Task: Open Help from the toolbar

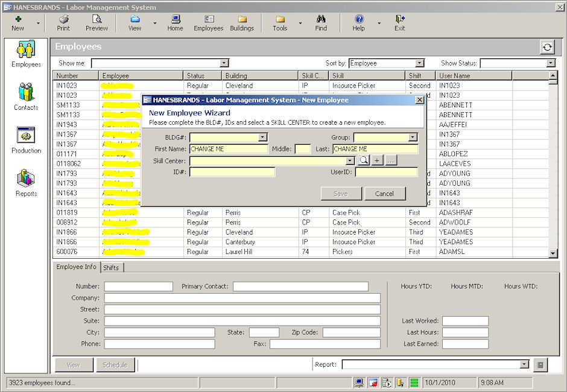Action: pos(359,23)
